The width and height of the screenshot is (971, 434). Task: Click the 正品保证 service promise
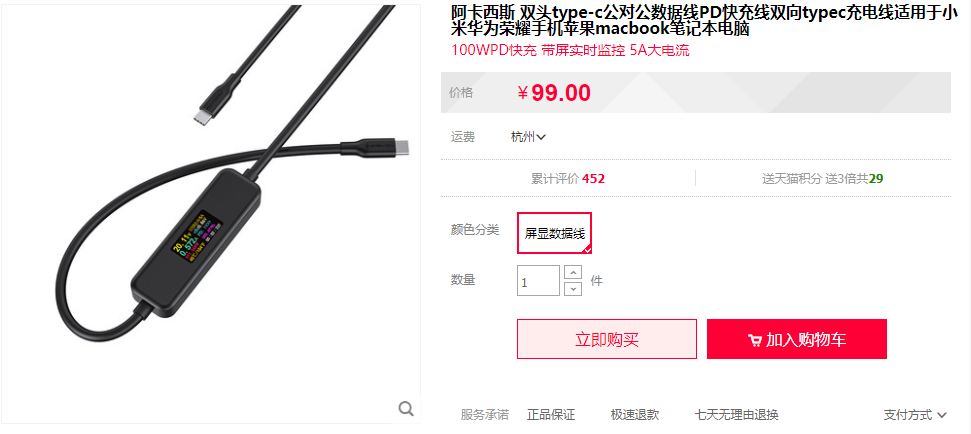[551, 415]
